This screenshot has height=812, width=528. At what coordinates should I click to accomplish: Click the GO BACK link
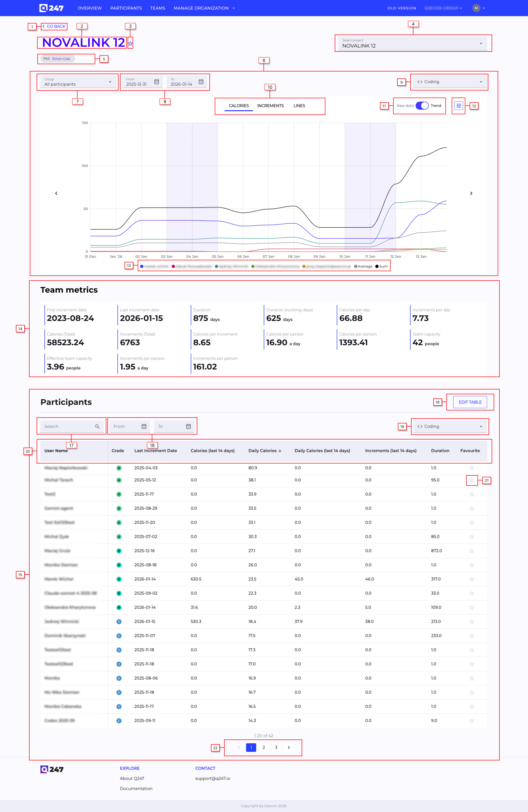coord(54,26)
